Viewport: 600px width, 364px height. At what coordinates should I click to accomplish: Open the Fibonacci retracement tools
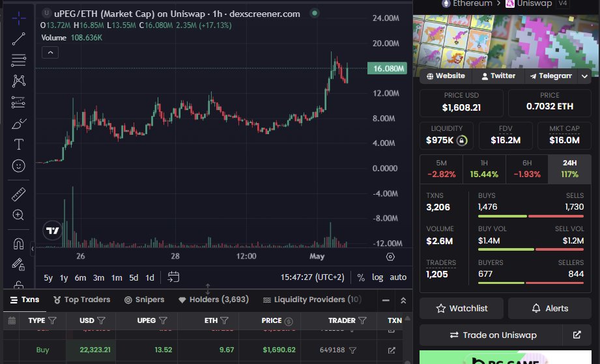click(18, 60)
